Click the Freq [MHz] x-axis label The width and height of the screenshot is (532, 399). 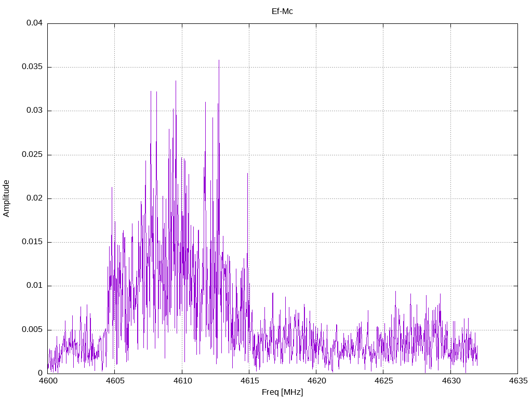tap(282, 392)
